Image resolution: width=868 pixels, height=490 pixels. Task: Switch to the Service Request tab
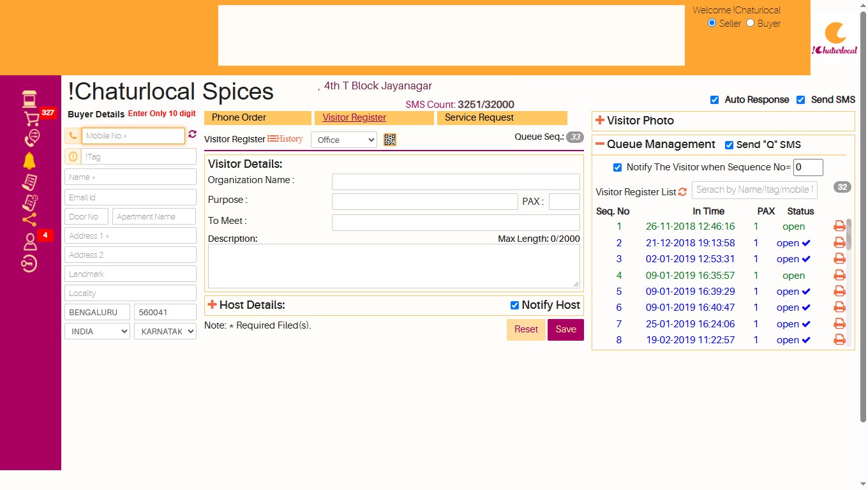[x=502, y=117]
